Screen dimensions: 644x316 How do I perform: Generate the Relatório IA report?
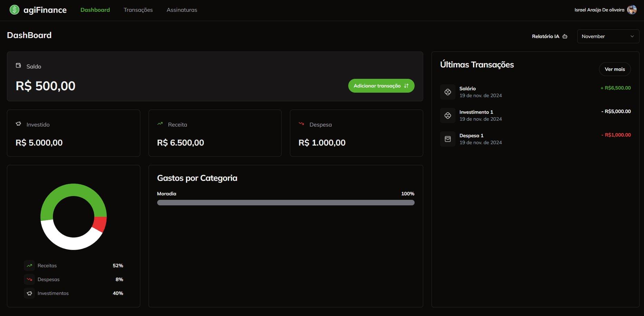[x=549, y=36]
